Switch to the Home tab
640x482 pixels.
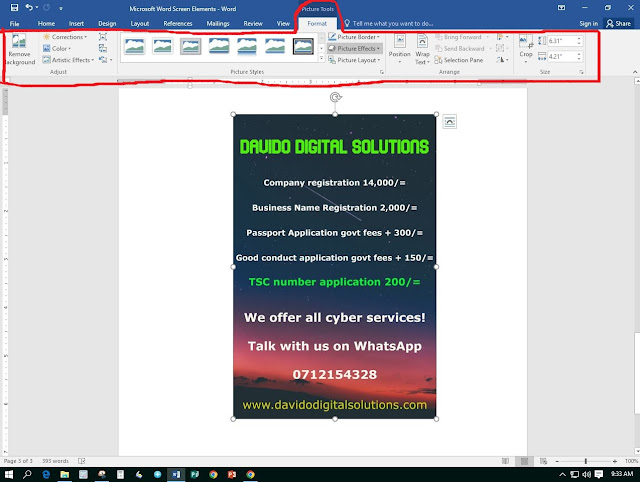(x=46, y=24)
